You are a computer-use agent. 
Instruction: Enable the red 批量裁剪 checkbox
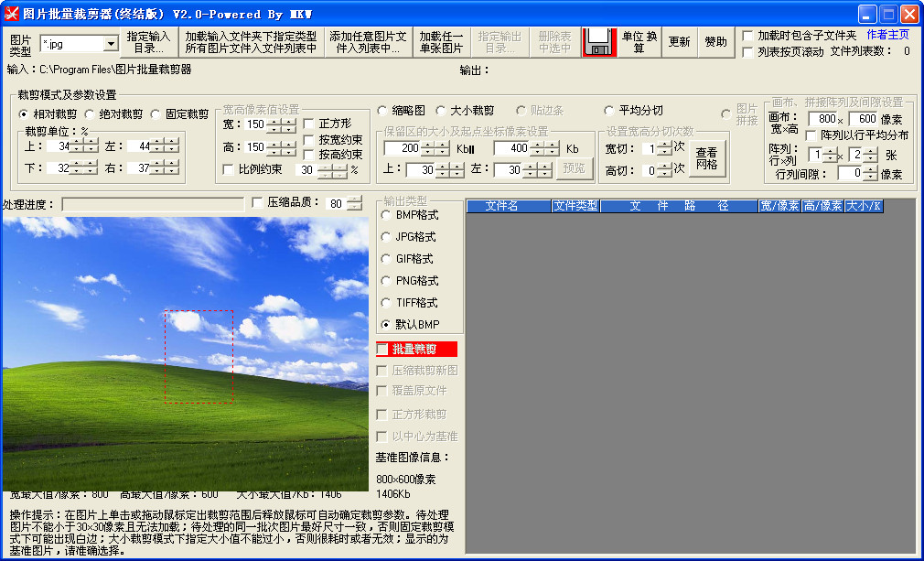[x=383, y=350]
